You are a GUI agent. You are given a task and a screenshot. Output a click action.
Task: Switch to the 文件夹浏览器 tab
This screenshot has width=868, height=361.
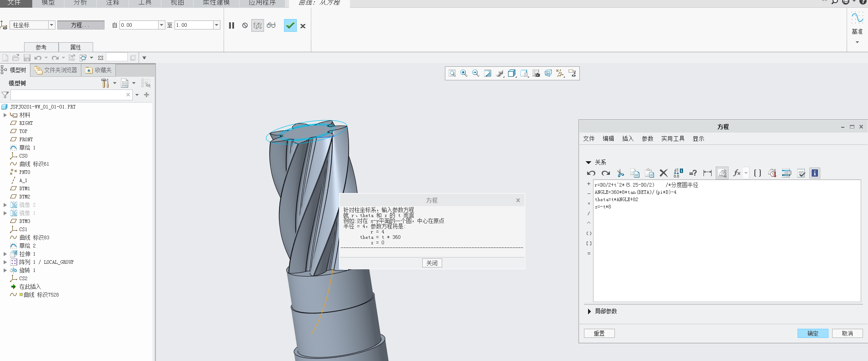click(56, 70)
